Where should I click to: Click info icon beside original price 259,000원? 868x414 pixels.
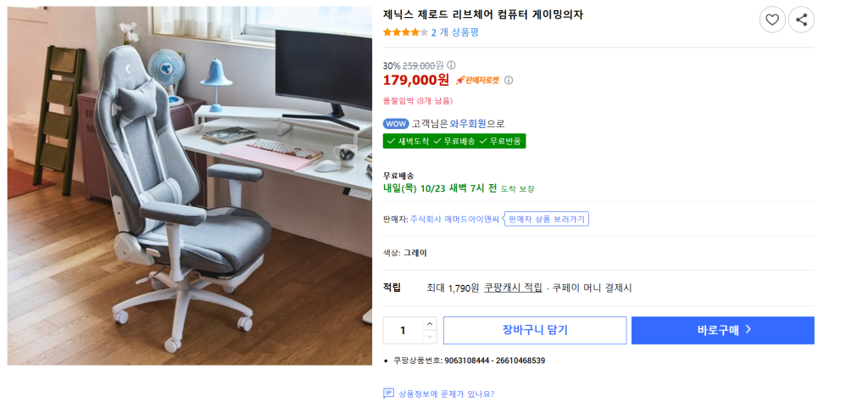click(451, 64)
